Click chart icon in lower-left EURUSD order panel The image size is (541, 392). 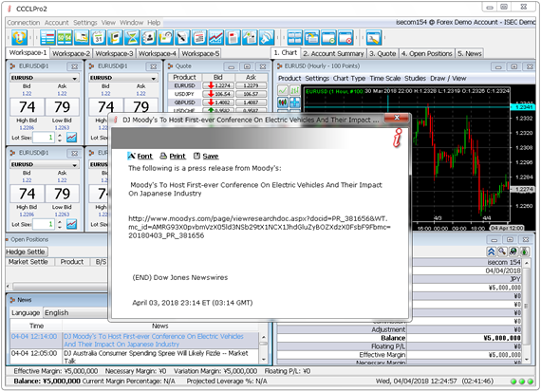(x=71, y=224)
